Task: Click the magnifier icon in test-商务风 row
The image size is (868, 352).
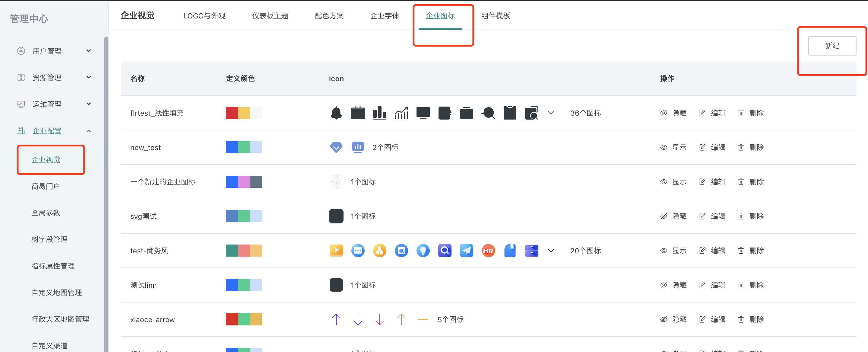Action: (x=445, y=251)
